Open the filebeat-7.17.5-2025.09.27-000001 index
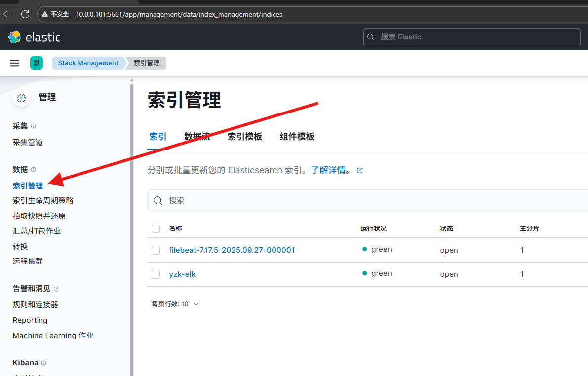 point(232,250)
